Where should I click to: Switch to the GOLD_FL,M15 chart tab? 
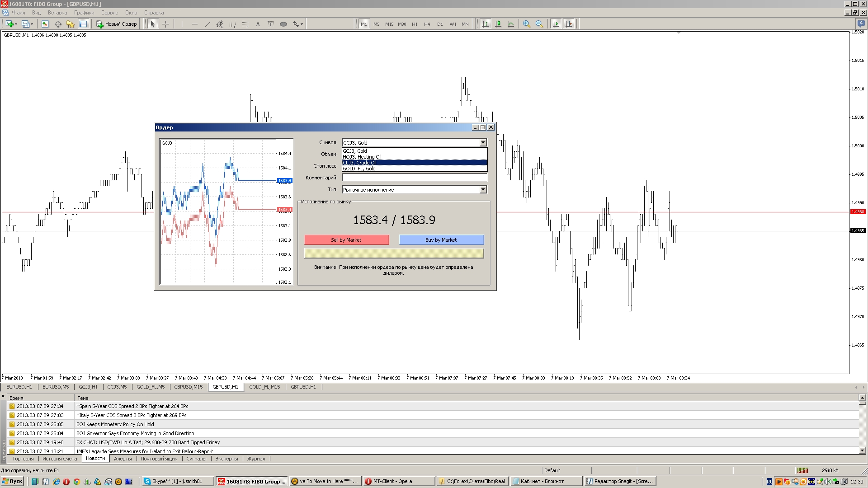264,387
